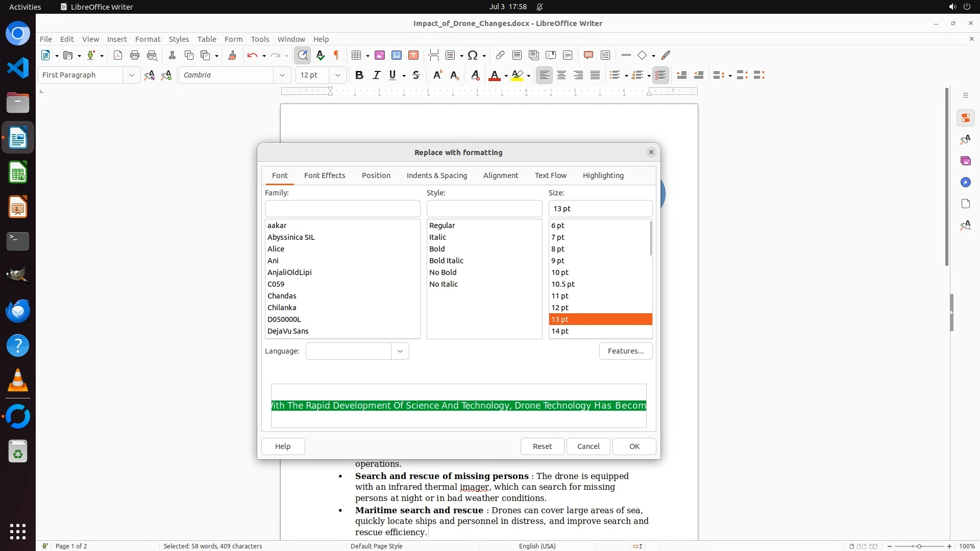The image size is (980, 551).
Task: Click the Insert Image toolbar icon
Action: point(380,55)
